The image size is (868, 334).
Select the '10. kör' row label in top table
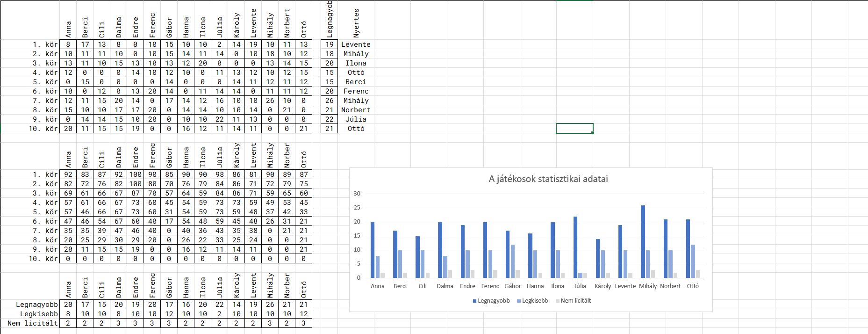coord(43,129)
